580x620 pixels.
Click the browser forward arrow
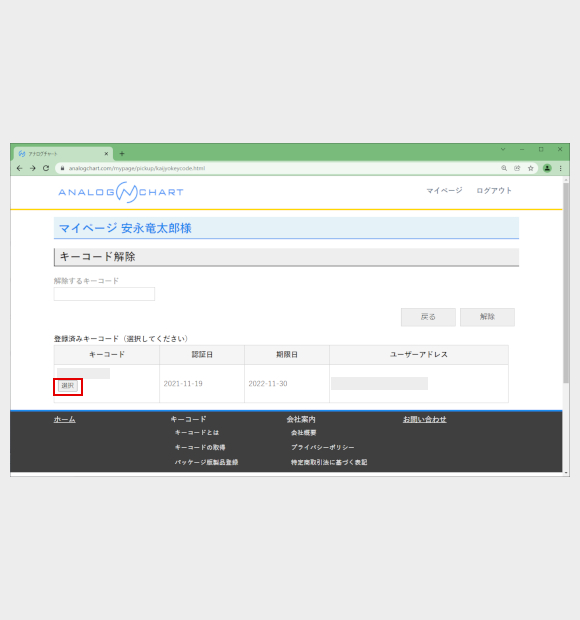click(x=33, y=168)
